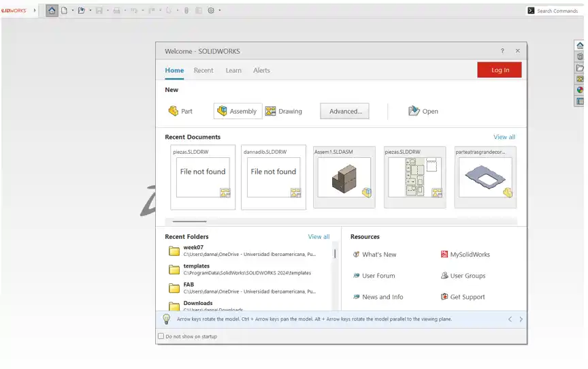Click the Open file icon in top toolbar
The height and width of the screenshot is (369, 588).
click(82, 10)
